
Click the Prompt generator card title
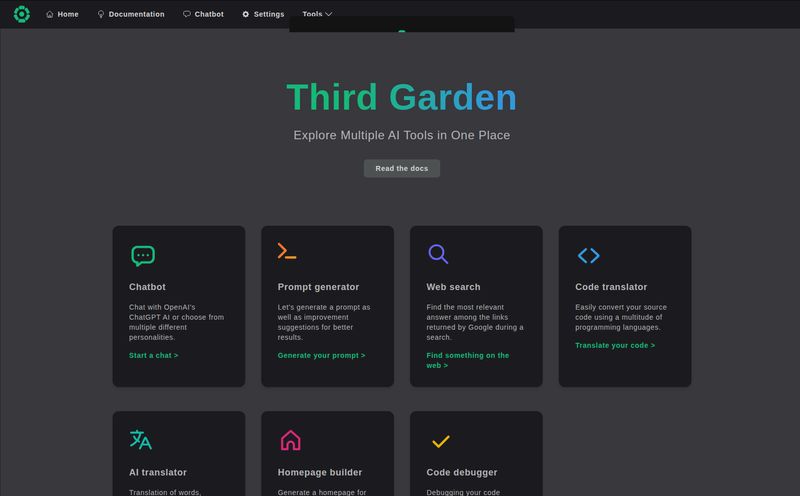[318, 287]
